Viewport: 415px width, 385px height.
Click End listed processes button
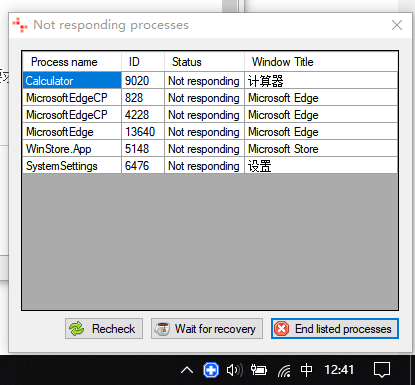[x=335, y=329]
